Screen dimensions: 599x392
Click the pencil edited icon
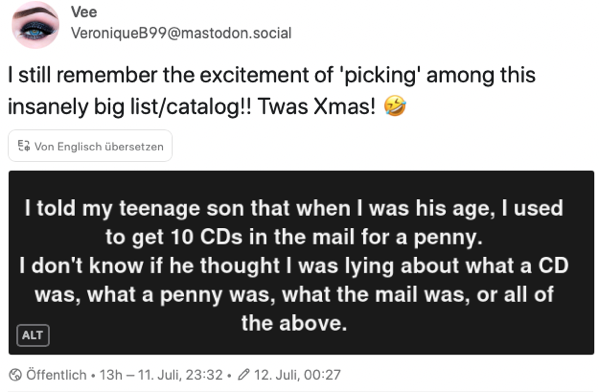243,375
